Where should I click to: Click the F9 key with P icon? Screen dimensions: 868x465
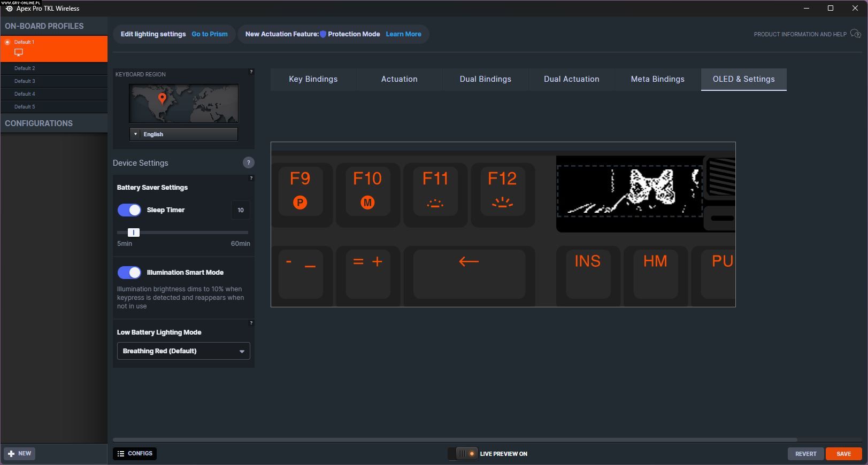click(x=300, y=190)
